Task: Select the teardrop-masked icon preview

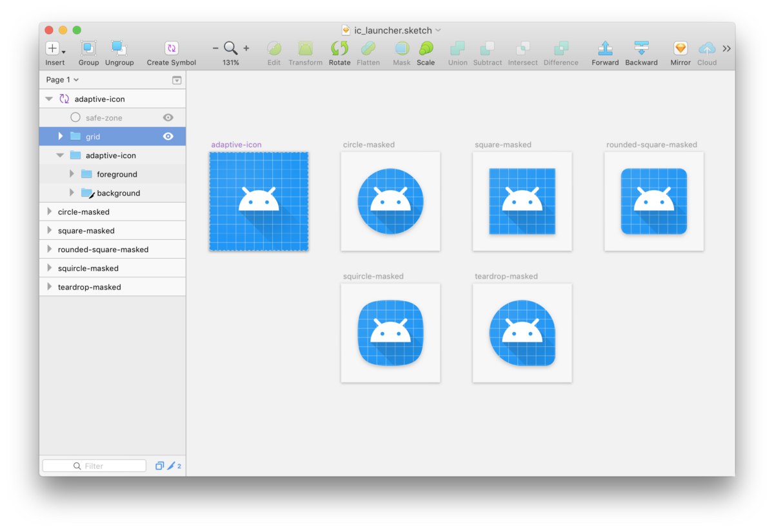Action: [x=522, y=333]
